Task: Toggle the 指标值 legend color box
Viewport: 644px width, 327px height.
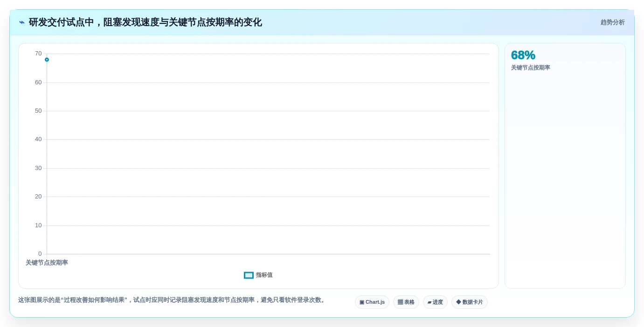Action: (x=249, y=275)
